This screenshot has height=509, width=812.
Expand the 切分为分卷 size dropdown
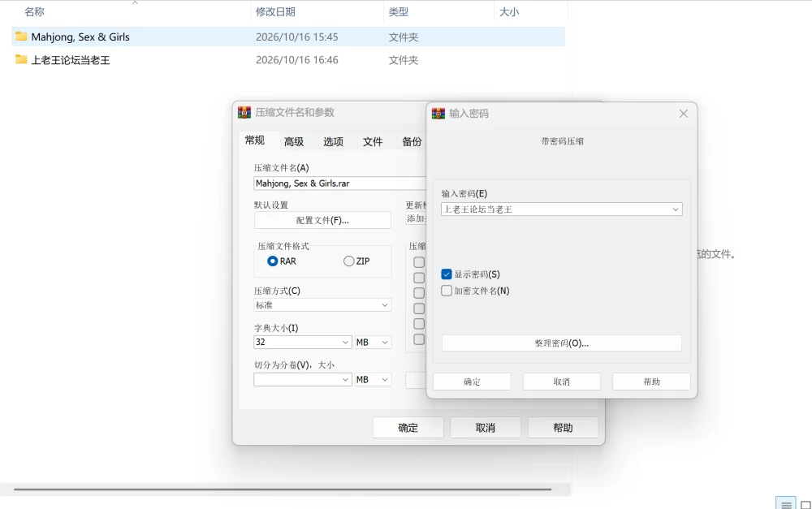pyautogui.click(x=345, y=380)
